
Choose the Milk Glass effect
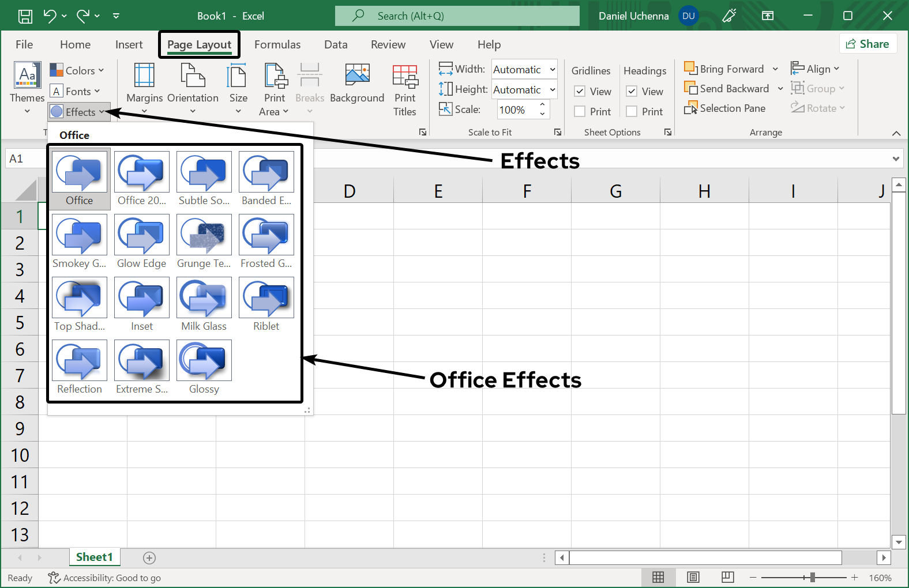(x=204, y=305)
